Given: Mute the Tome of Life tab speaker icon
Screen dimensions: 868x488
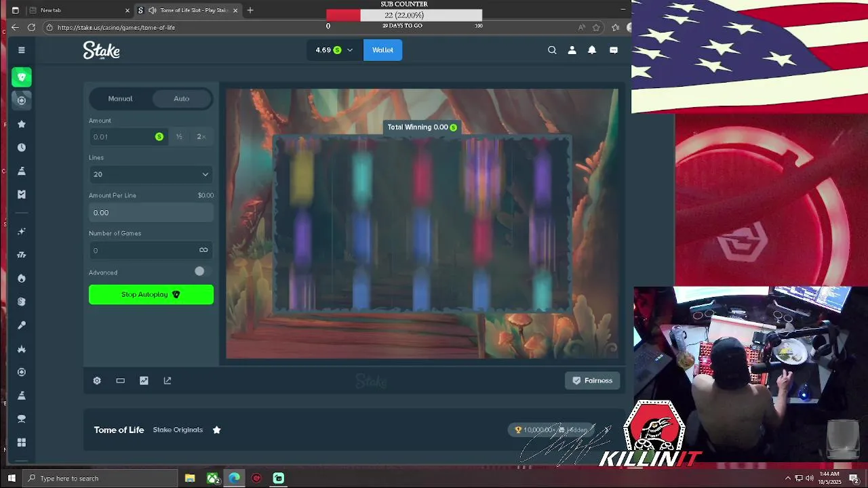Looking at the screenshot, I should [152, 10].
